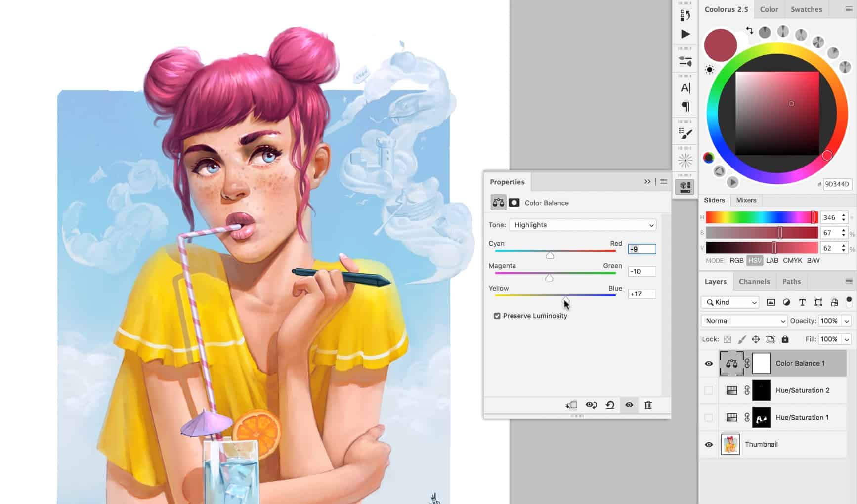Delete the adjustment with the trash icon
This screenshot has width=857, height=504.
click(x=648, y=405)
